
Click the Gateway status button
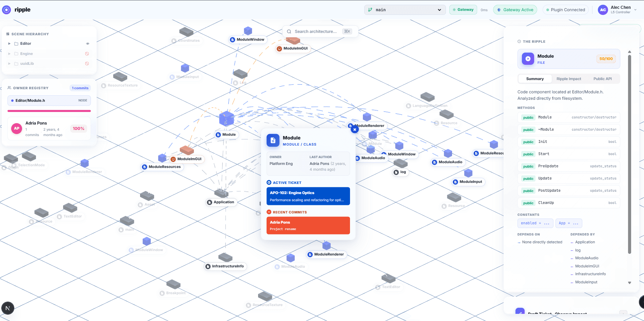[463, 10]
